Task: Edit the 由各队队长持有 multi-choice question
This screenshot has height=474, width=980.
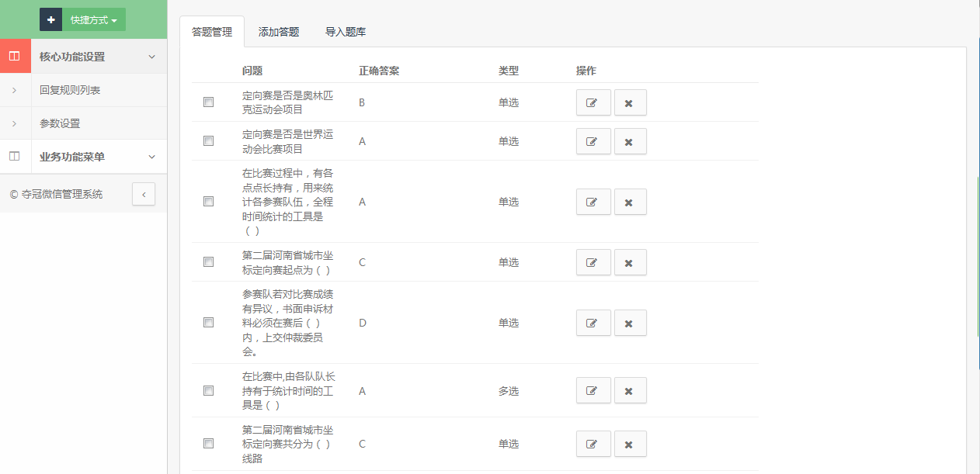Action: tap(593, 391)
